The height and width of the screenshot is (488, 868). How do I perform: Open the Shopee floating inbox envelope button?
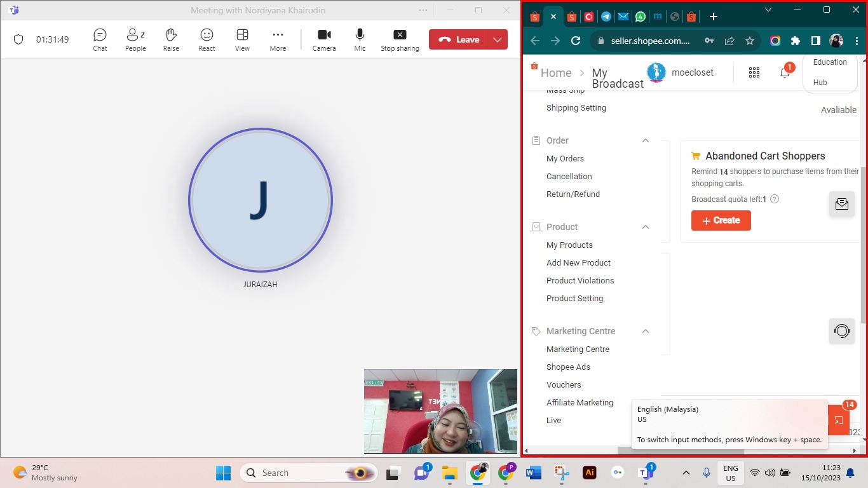842,203
